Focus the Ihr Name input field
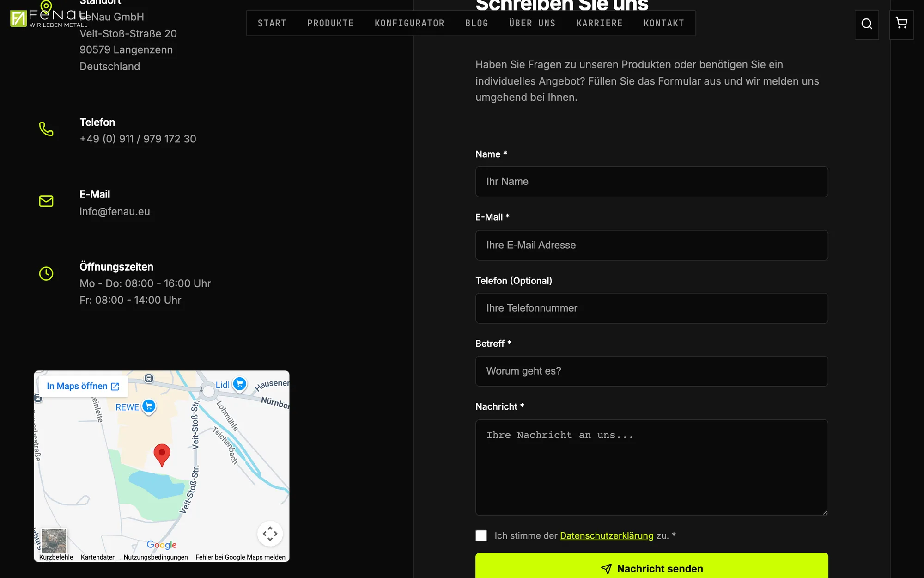This screenshot has width=924, height=578. [x=651, y=182]
